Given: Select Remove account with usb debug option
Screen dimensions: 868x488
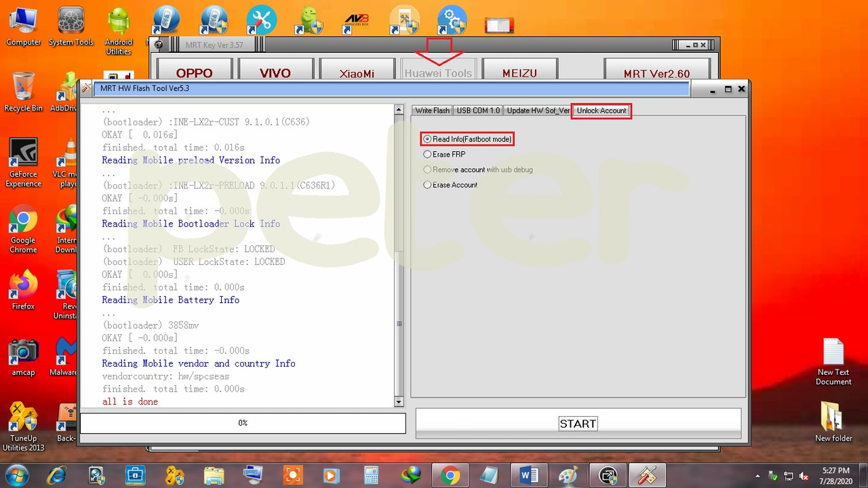Looking at the screenshot, I should point(478,169).
